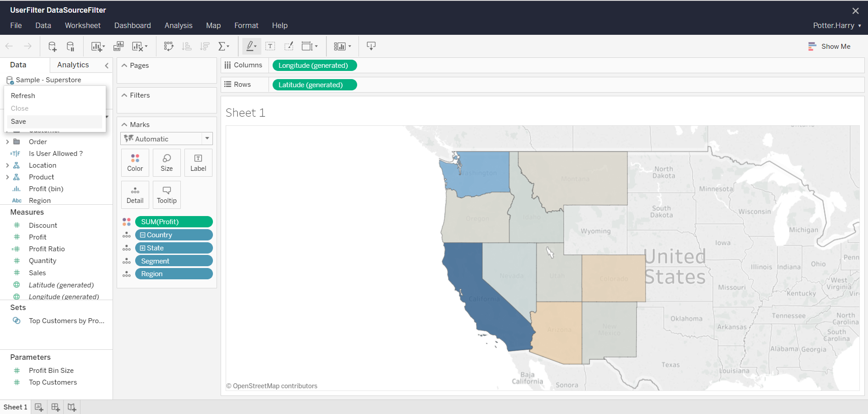
Task: Expand the Product hierarchy
Action: pos(7,177)
